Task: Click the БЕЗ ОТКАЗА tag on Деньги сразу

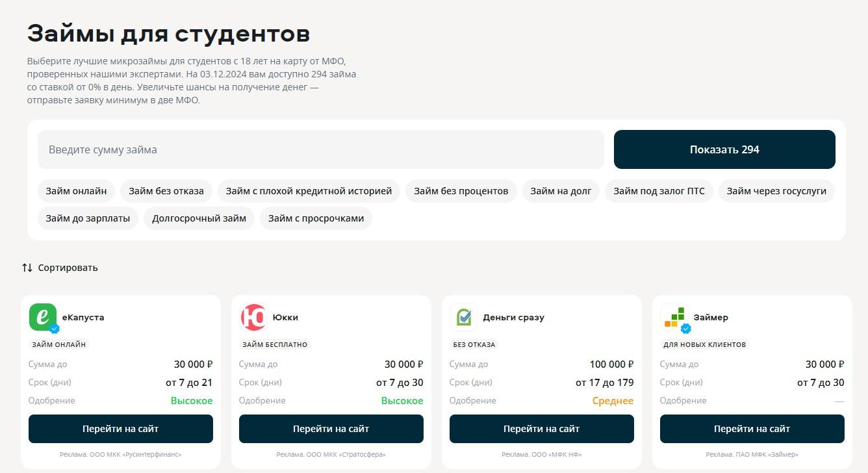Action: [x=474, y=344]
